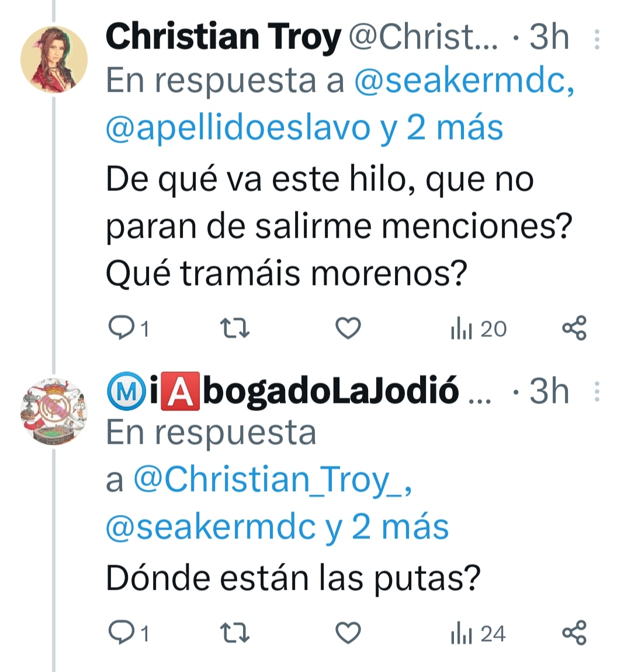This screenshot has height=672, width=631.
Task: Open '@apellidoeslavo y 2 más' recipients link
Action: (x=304, y=128)
